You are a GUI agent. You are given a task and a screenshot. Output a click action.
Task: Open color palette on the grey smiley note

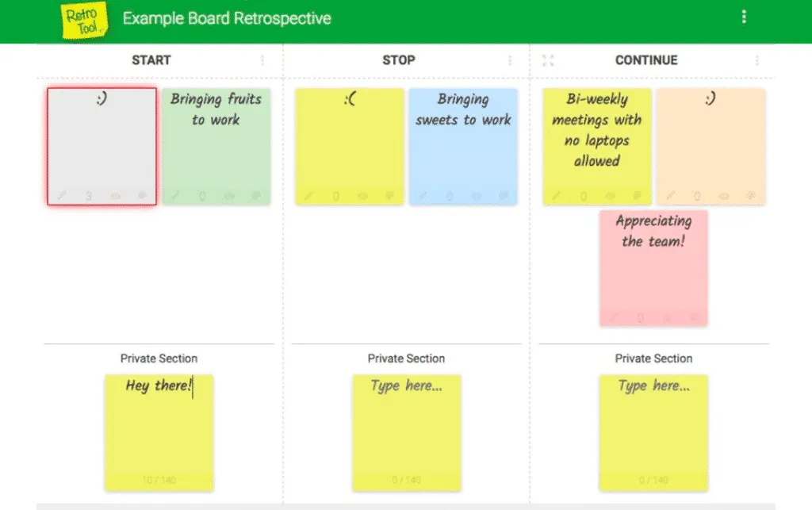(143, 196)
